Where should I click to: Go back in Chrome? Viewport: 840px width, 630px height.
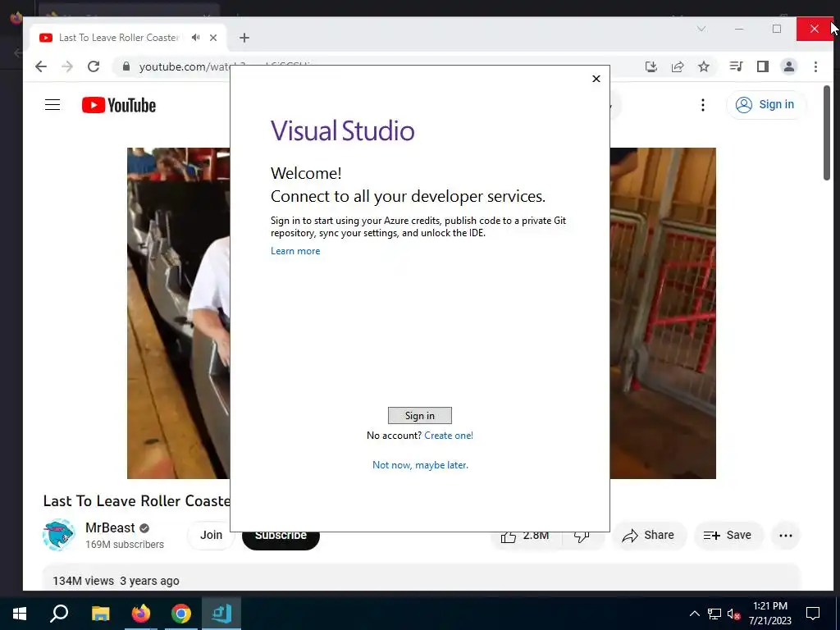pyautogui.click(x=41, y=66)
